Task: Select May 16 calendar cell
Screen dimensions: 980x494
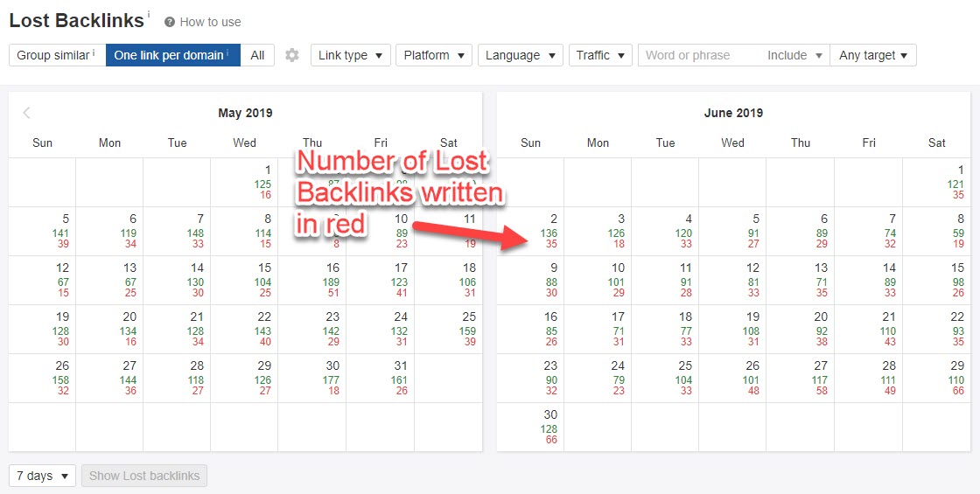Action: click(x=312, y=281)
